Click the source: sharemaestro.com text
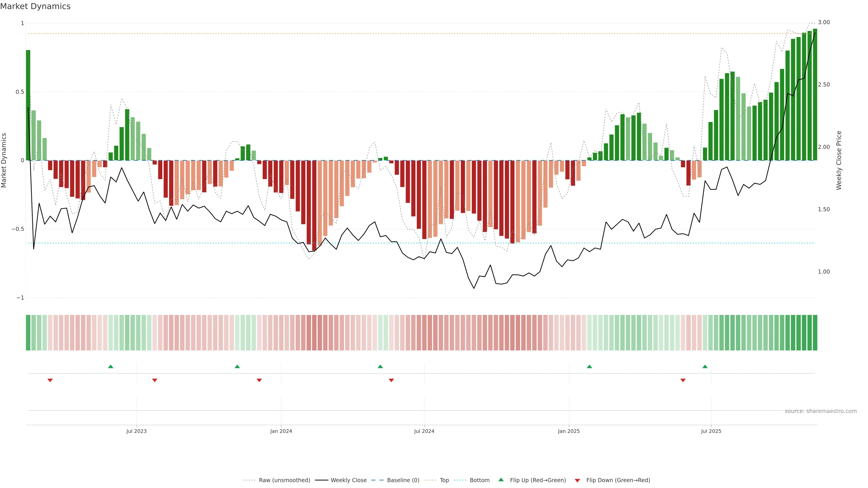This screenshot has width=868, height=488. pos(821,411)
